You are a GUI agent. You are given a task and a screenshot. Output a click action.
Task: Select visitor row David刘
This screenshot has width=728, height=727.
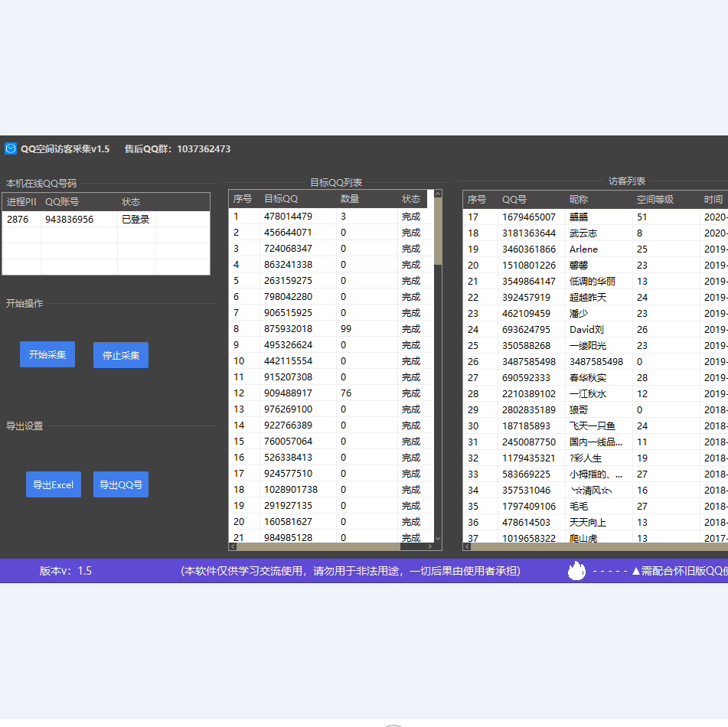(586, 329)
